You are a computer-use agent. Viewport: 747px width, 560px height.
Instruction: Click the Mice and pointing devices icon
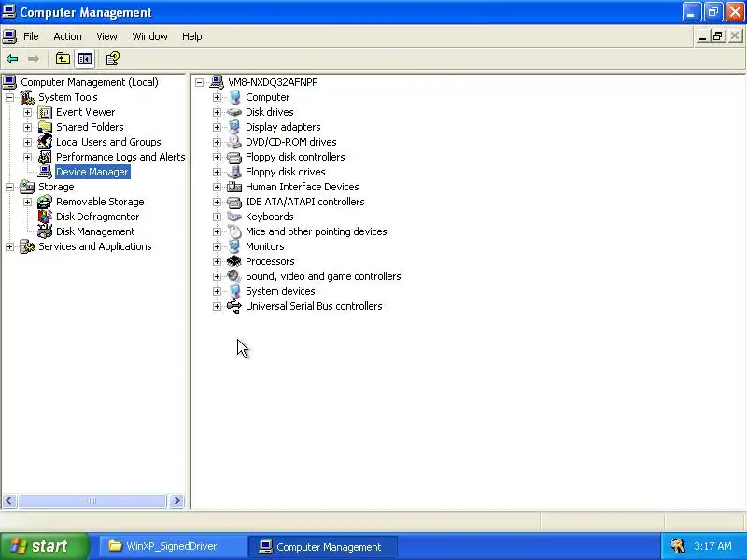234,231
